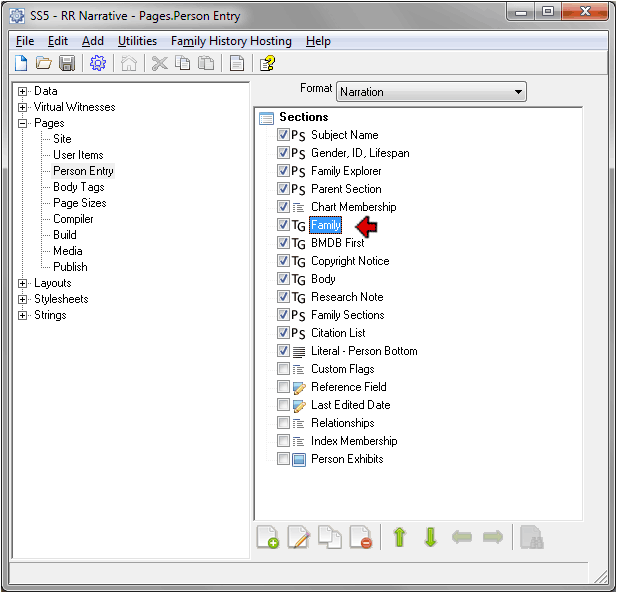This screenshot has height=593, width=617.
Task: Collapse the Pages tree node
Action: coord(22,123)
